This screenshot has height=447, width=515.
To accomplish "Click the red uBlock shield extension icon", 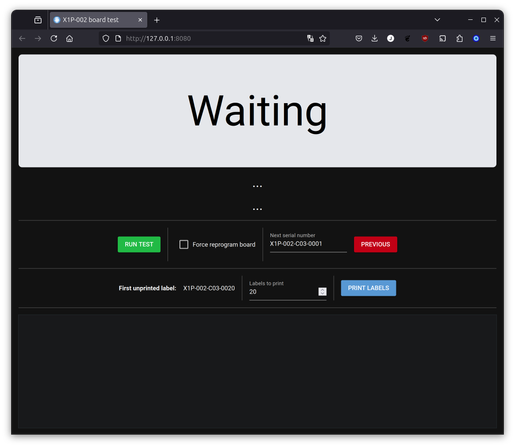I will (x=425, y=39).
